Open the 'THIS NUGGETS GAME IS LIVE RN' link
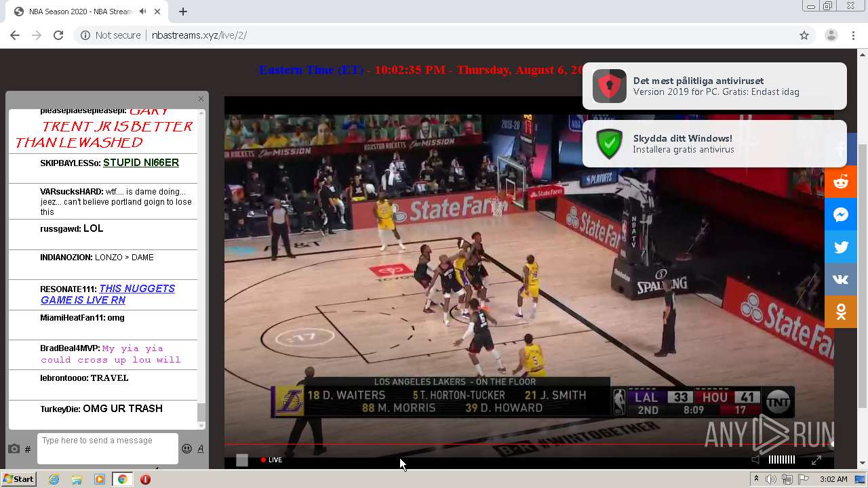Screen dimensions: 868x488 [x=107, y=294]
